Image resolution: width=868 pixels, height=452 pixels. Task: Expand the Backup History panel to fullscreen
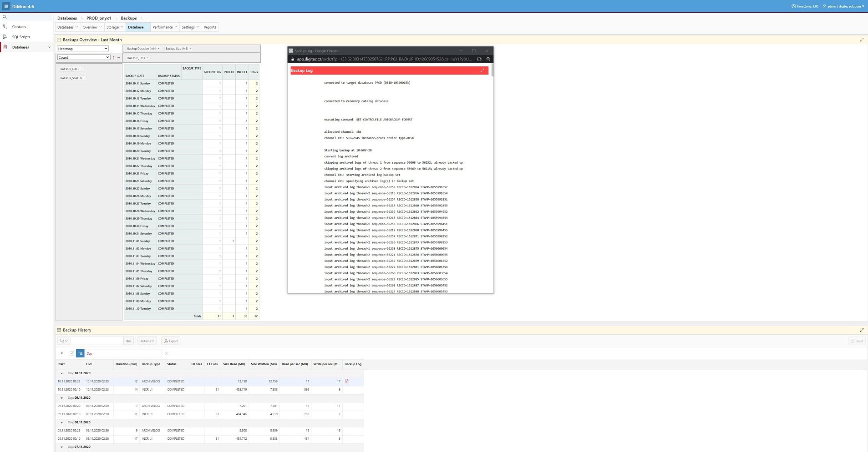point(862,330)
